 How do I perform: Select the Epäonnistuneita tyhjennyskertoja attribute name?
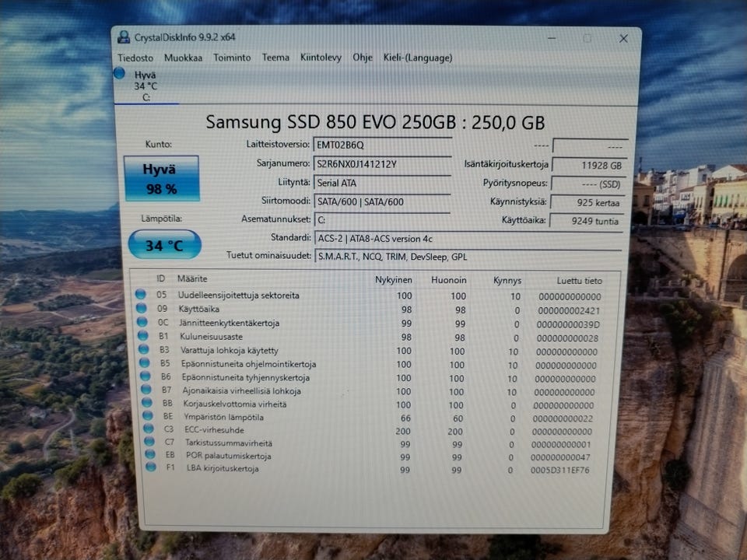tap(245, 377)
